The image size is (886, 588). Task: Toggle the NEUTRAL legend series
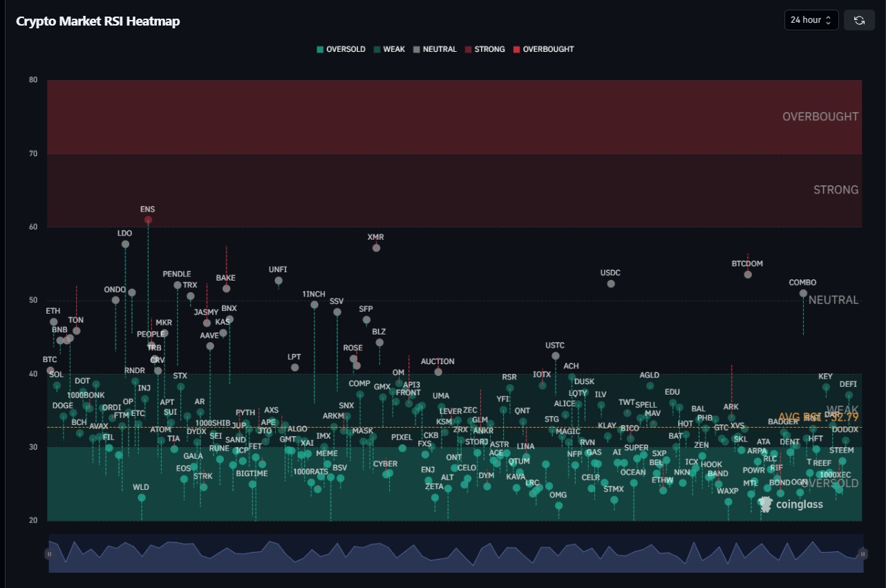pos(435,49)
